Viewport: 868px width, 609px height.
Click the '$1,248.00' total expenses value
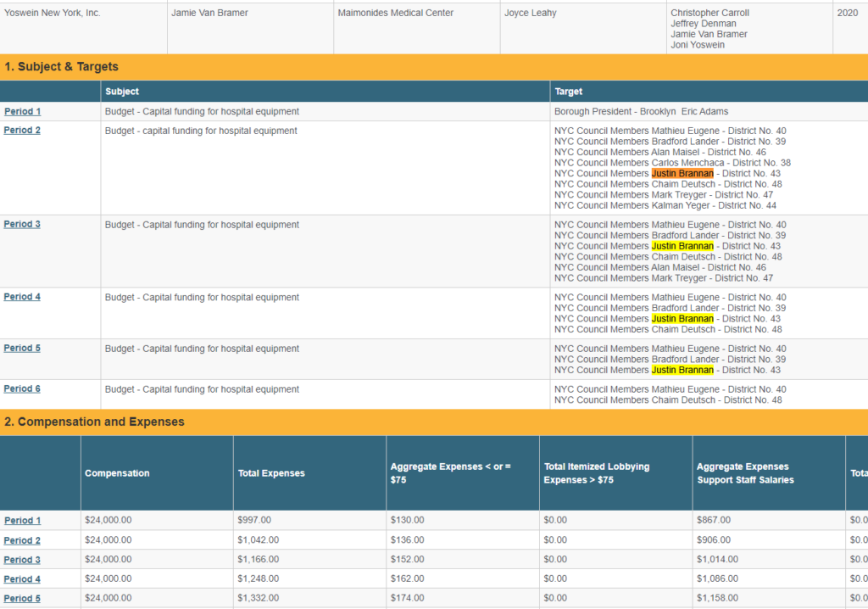click(259, 579)
